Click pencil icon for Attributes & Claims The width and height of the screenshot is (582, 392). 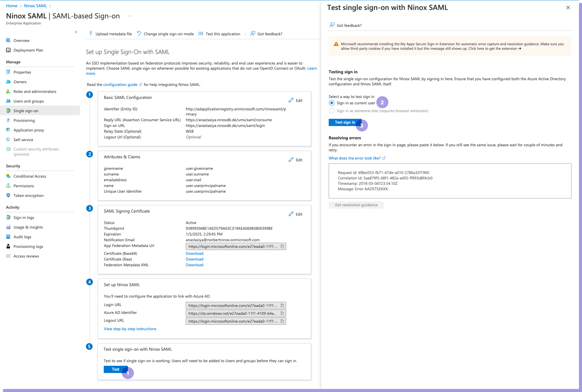coord(291,160)
